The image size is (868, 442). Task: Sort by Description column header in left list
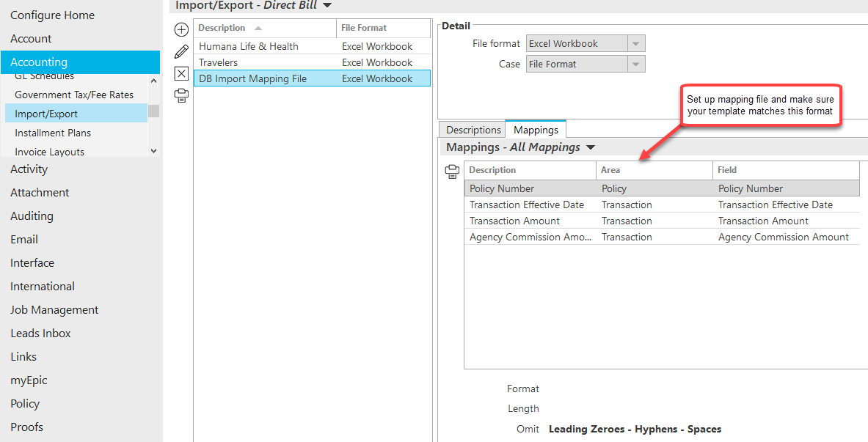click(x=265, y=28)
